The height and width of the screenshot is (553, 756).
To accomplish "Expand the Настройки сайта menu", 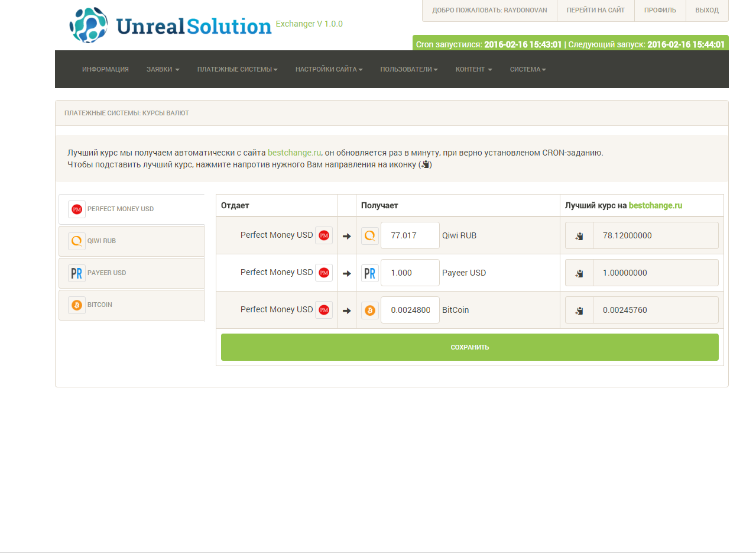I will pyautogui.click(x=329, y=69).
